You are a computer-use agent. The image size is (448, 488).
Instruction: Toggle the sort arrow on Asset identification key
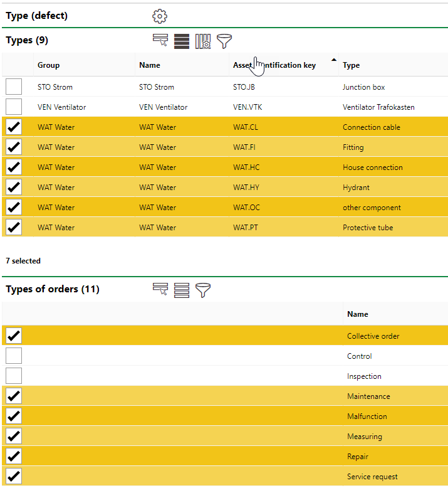pyautogui.click(x=333, y=60)
